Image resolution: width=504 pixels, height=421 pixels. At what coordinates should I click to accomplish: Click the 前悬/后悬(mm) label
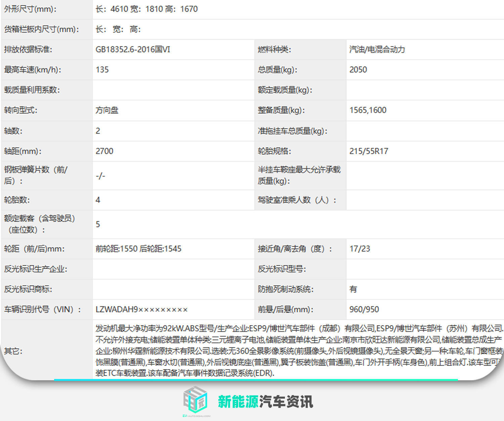285,309
